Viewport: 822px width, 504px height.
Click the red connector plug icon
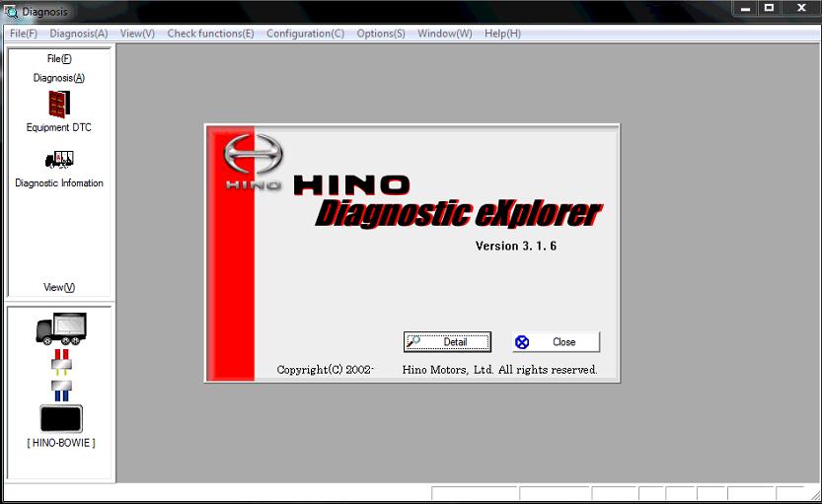pyautogui.click(x=61, y=363)
